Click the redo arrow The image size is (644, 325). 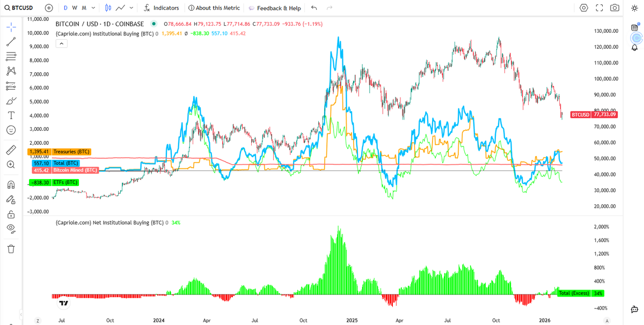[x=330, y=8]
